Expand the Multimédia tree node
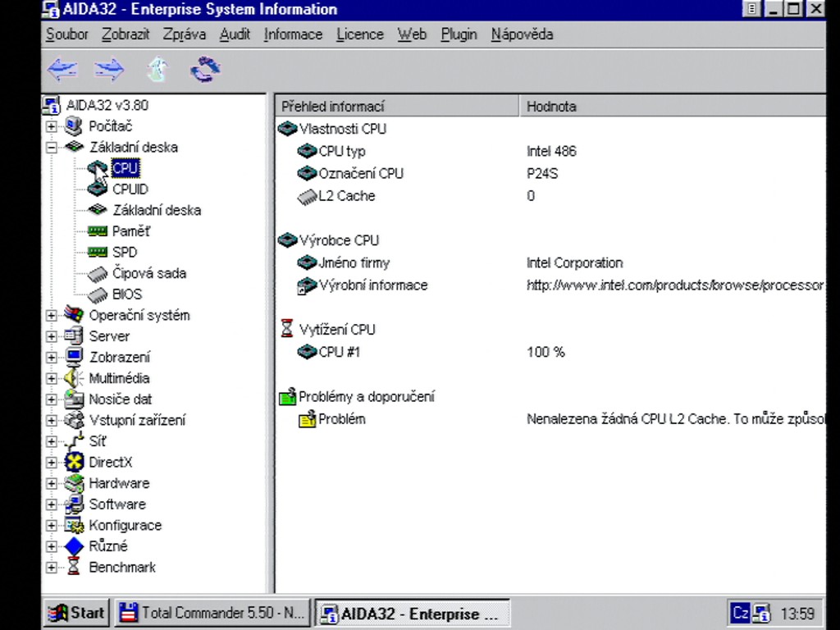 (52, 378)
